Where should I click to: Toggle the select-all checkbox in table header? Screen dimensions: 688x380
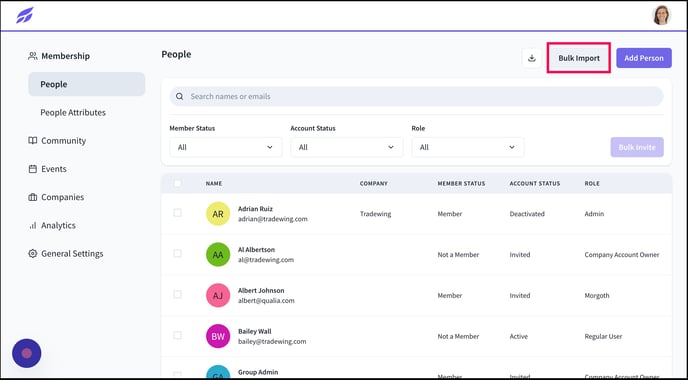click(177, 183)
